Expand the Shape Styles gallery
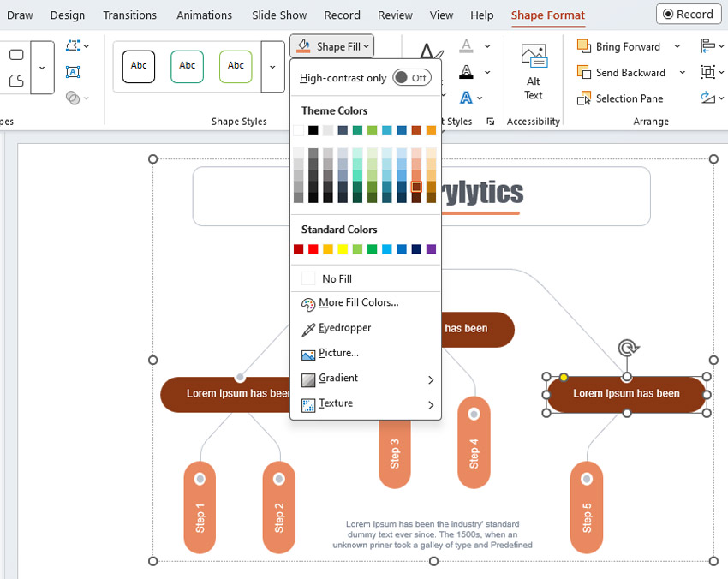This screenshot has width=728, height=579. pos(272,67)
